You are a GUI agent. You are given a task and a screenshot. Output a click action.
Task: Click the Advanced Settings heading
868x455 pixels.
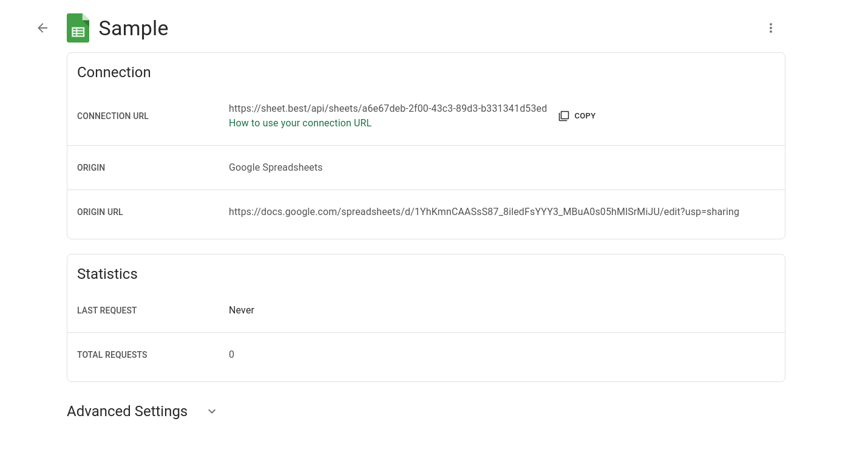127,411
